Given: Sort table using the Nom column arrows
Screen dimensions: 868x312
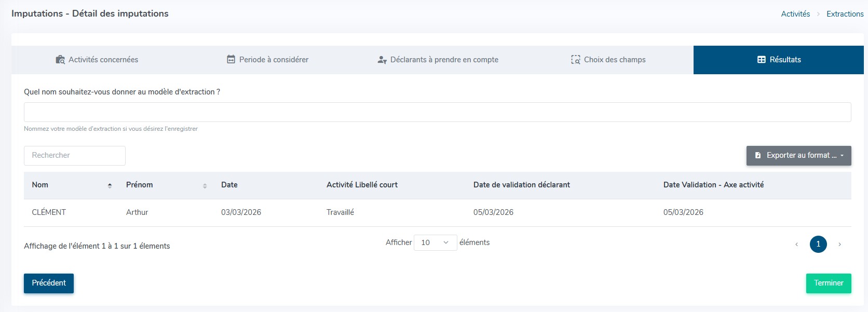Looking at the screenshot, I should click(x=110, y=185).
